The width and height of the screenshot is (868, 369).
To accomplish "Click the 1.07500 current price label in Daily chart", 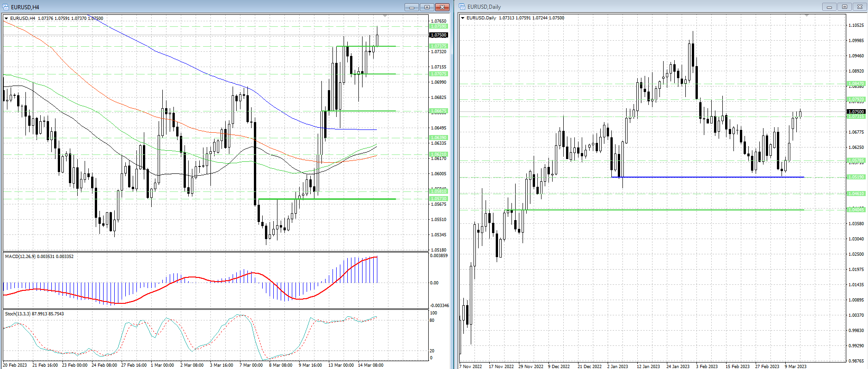I will coord(856,112).
